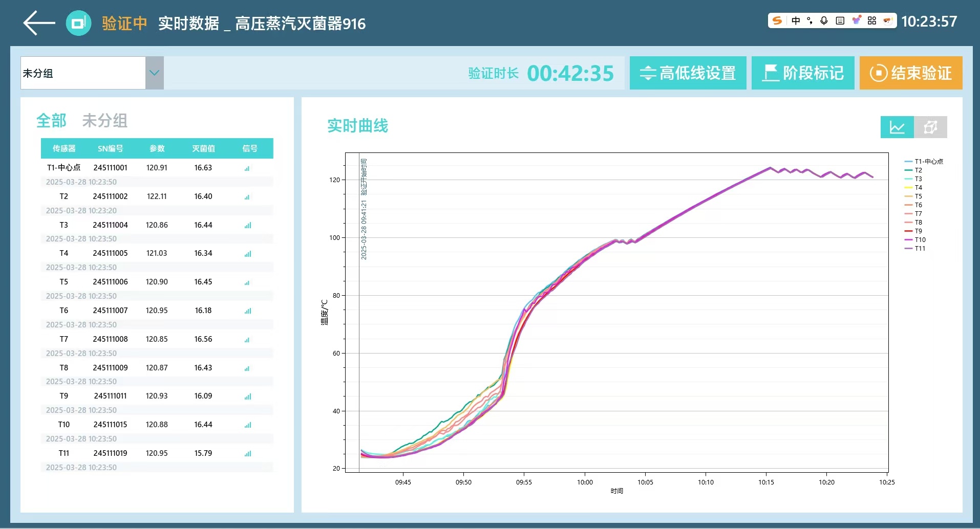Click signal strength icon for T11
This screenshot has height=529, width=980.
[x=248, y=453]
